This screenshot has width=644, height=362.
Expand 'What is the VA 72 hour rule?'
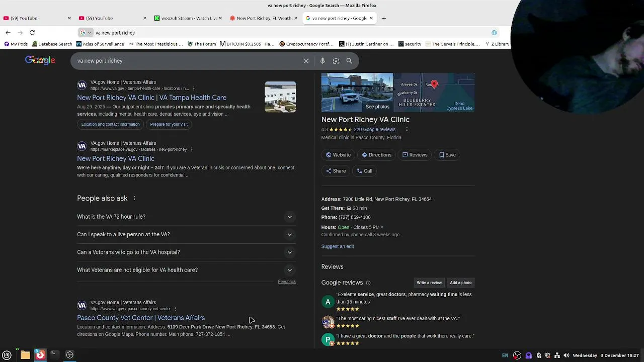coord(186,217)
